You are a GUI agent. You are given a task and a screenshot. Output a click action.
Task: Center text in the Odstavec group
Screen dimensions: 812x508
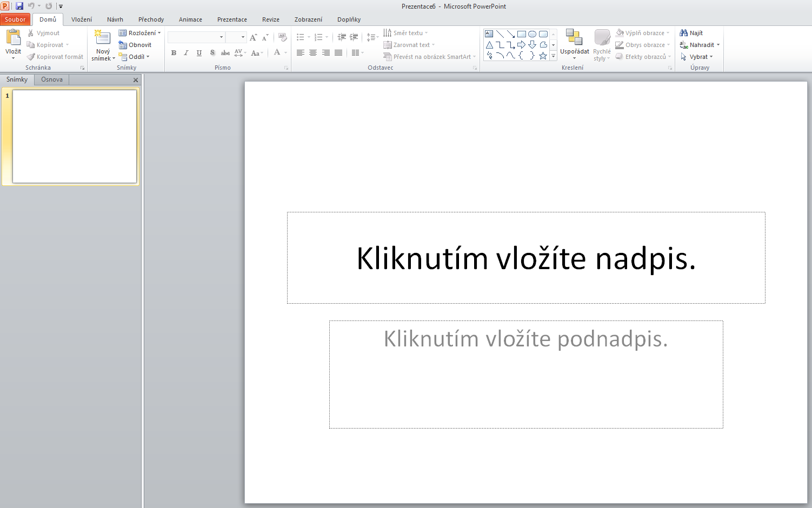[313, 53]
